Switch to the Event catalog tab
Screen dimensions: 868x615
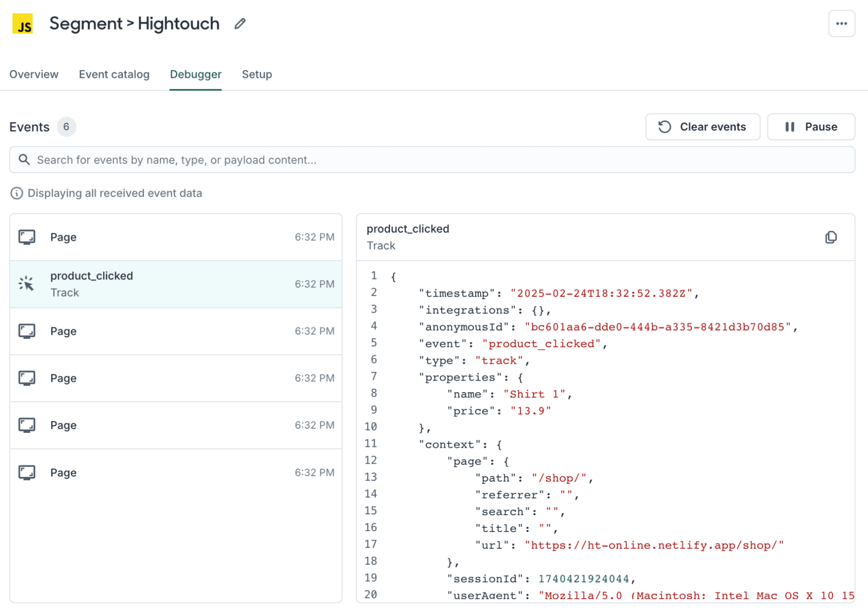coord(114,74)
